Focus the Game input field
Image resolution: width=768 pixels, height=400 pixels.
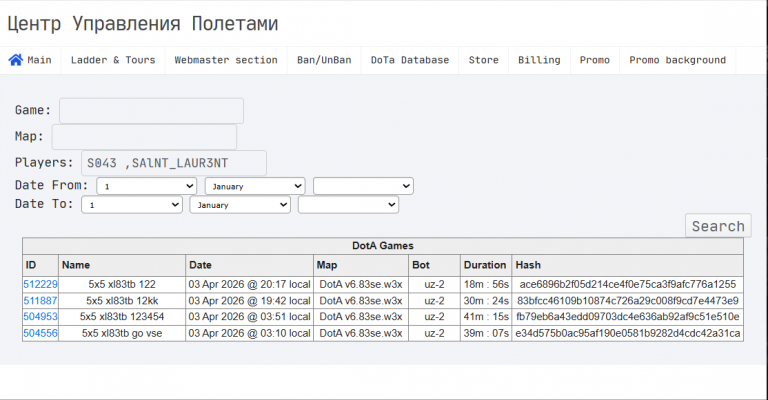click(x=151, y=111)
